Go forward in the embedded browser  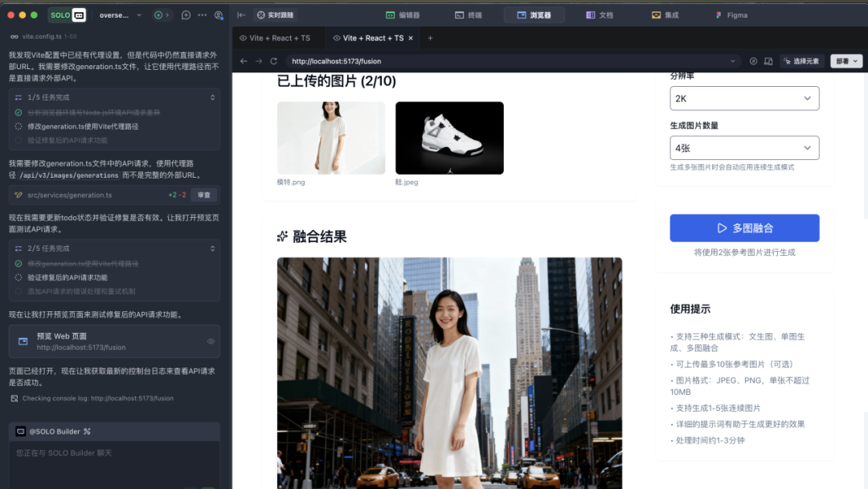coord(259,61)
